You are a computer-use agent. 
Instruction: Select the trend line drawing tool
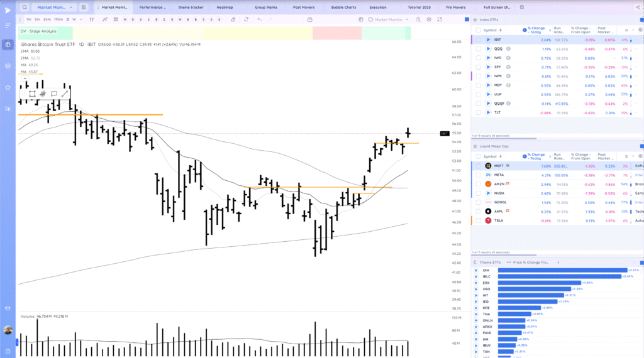[65, 94]
